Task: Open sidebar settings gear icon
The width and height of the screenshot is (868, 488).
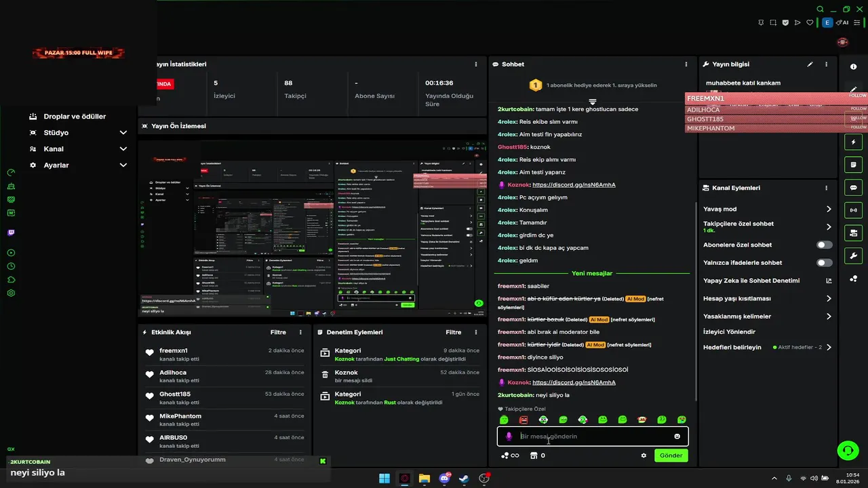Action: (11, 293)
